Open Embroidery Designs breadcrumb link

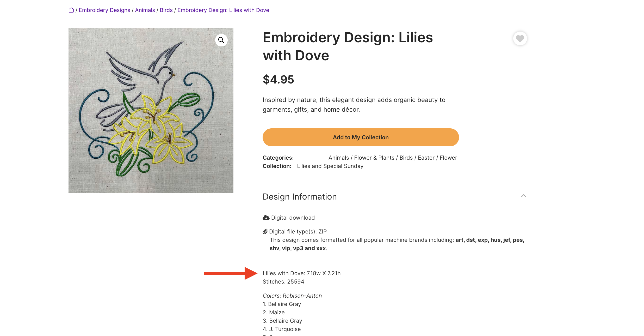coord(104,10)
